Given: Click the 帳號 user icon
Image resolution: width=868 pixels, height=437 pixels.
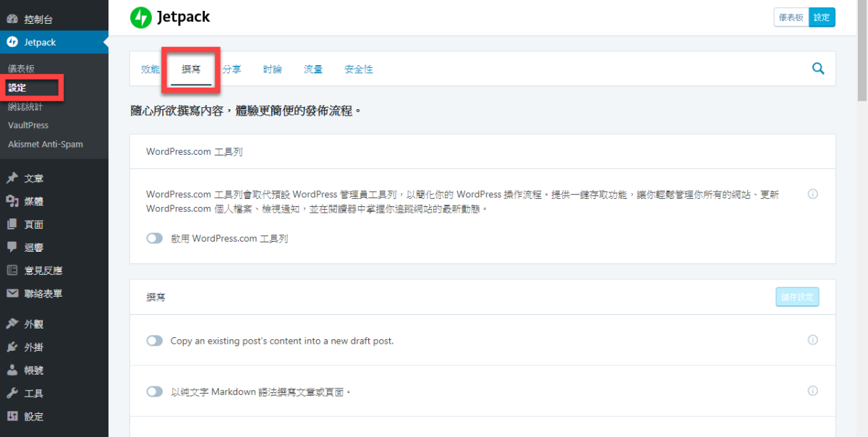Looking at the screenshot, I should pyautogui.click(x=12, y=370).
